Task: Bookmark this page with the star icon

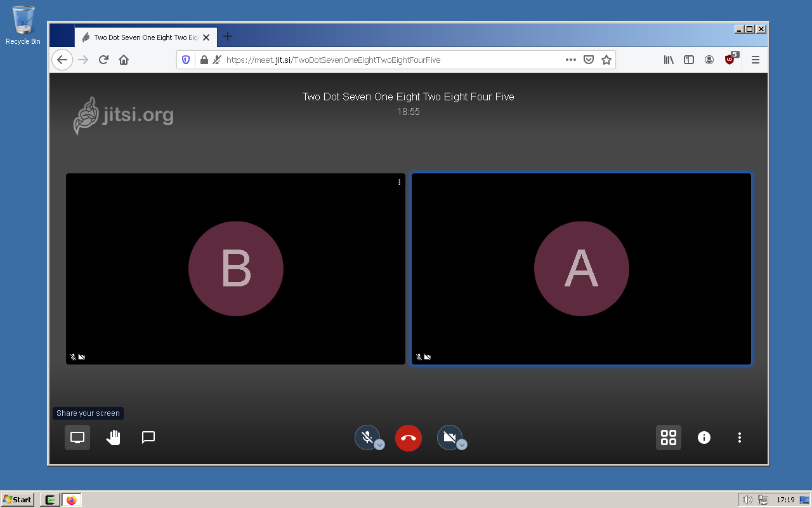Action: click(x=606, y=60)
